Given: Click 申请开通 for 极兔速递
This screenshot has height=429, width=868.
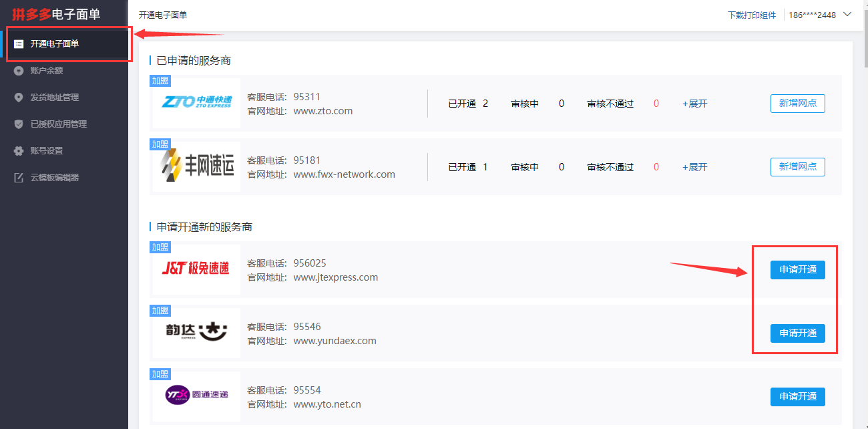Looking at the screenshot, I should pyautogui.click(x=798, y=270).
